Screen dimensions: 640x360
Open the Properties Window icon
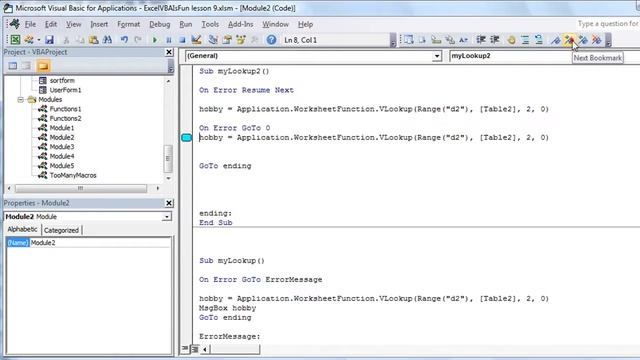pos(227,40)
